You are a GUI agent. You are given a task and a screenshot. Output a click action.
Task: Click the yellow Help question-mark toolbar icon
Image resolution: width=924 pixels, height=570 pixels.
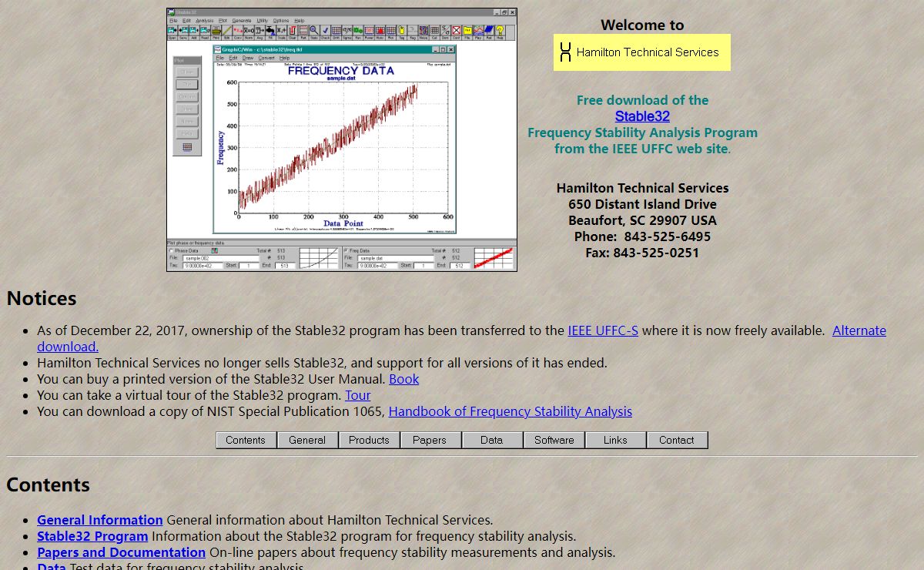coord(500,32)
